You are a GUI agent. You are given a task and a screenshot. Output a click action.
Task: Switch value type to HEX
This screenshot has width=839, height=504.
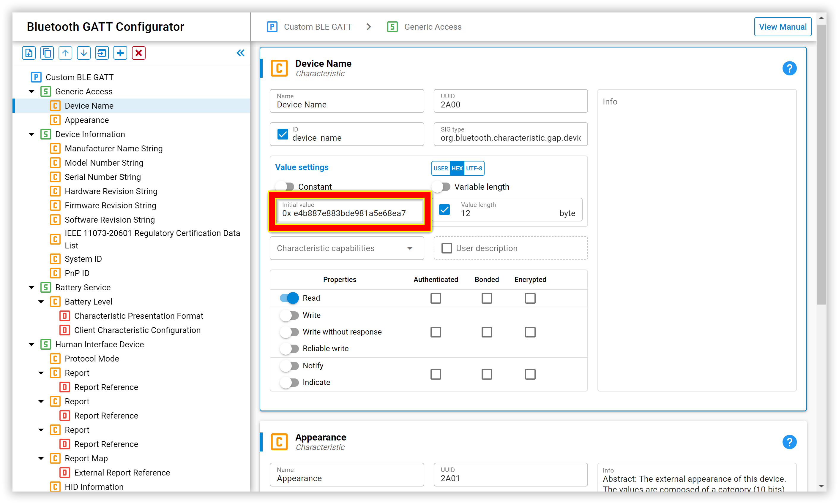(x=457, y=168)
